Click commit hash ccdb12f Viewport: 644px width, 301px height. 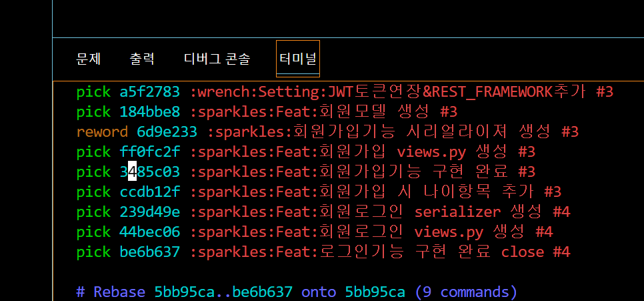coord(149,192)
